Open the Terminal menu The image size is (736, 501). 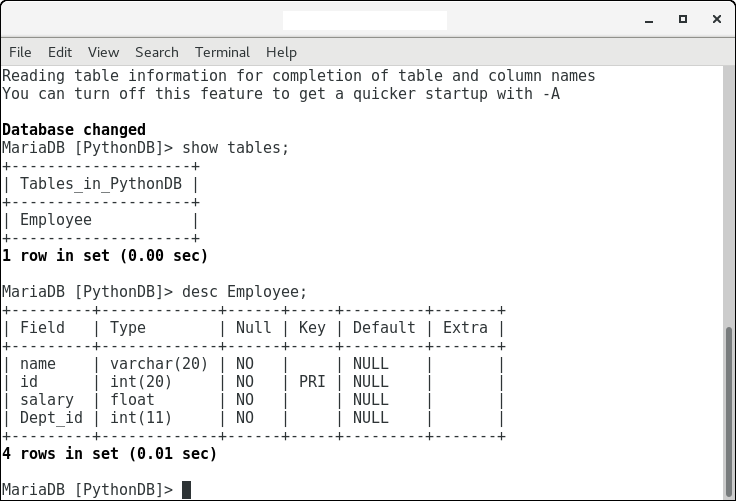tap(222, 52)
